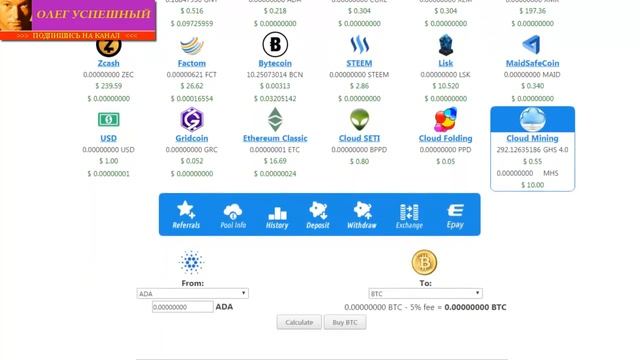The width and height of the screenshot is (640, 360).
Task: Click the Lisk logo icon
Action: (x=446, y=45)
